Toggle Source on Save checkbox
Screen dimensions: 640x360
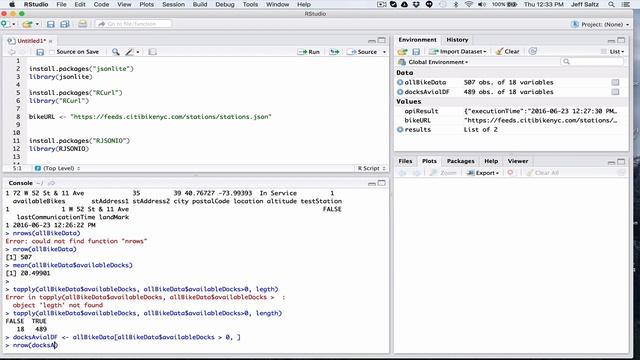click(x=52, y=52)
